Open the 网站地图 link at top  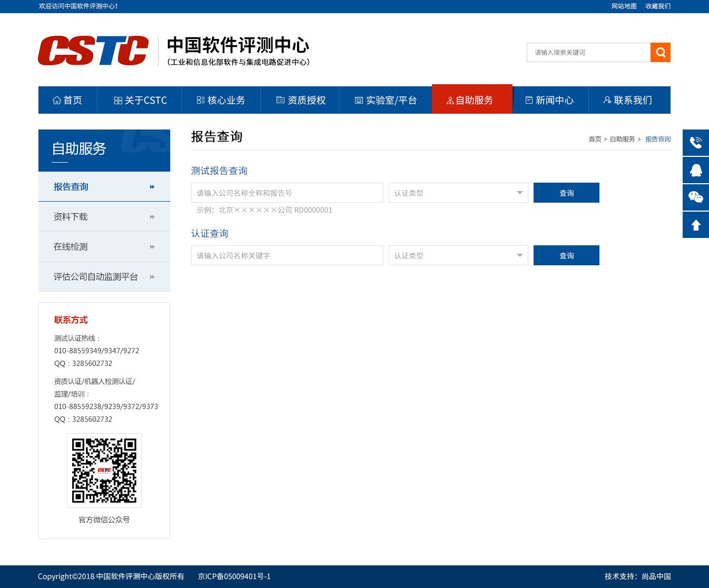[624, 6]
